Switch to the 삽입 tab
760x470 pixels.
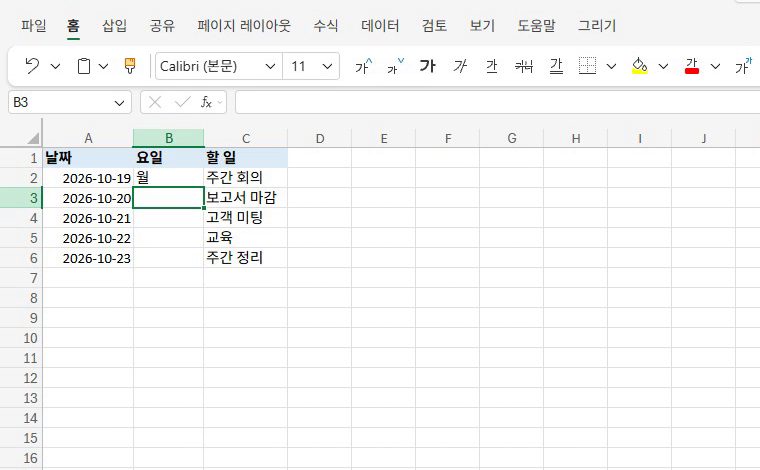[x=114, y=25]
